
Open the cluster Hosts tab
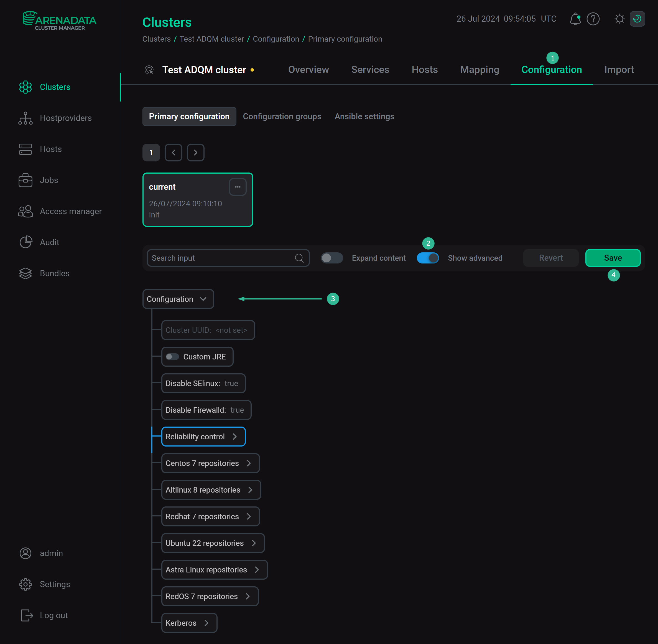[x=424, y=70]
